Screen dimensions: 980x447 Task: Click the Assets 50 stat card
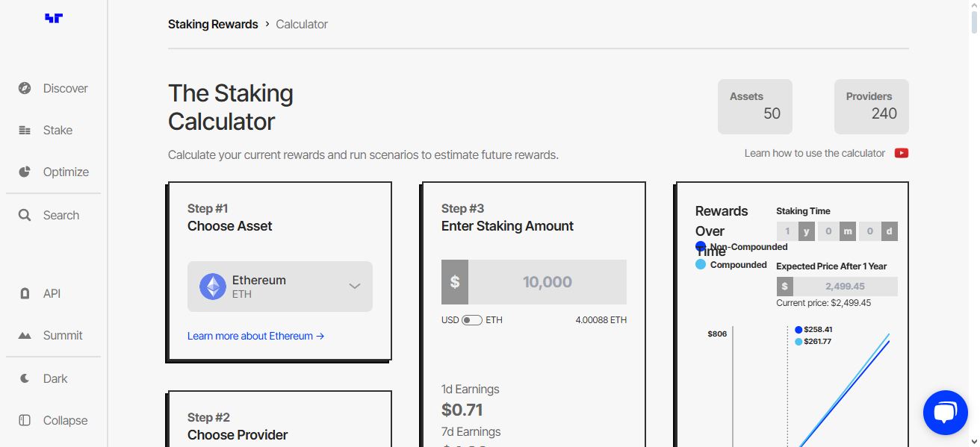coord(755,107)
